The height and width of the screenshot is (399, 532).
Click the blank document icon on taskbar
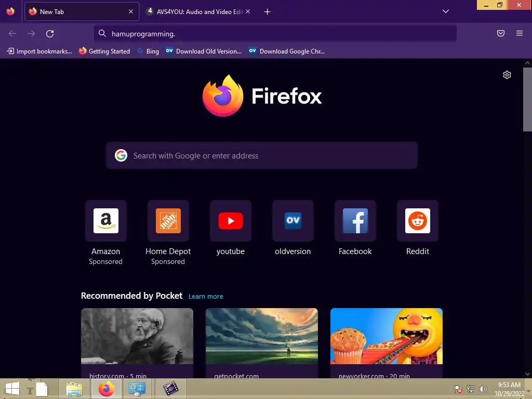point(42,389)
